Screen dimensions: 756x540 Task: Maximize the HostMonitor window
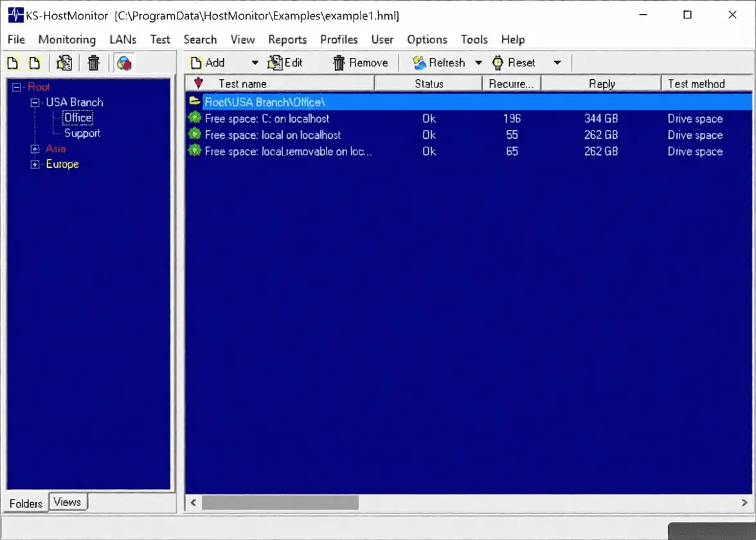point(688,15)
